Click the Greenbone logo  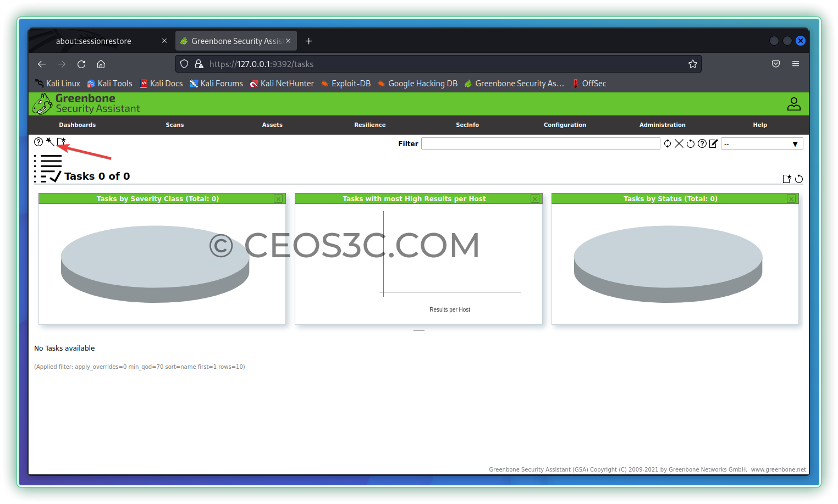[x=86, y=103]
